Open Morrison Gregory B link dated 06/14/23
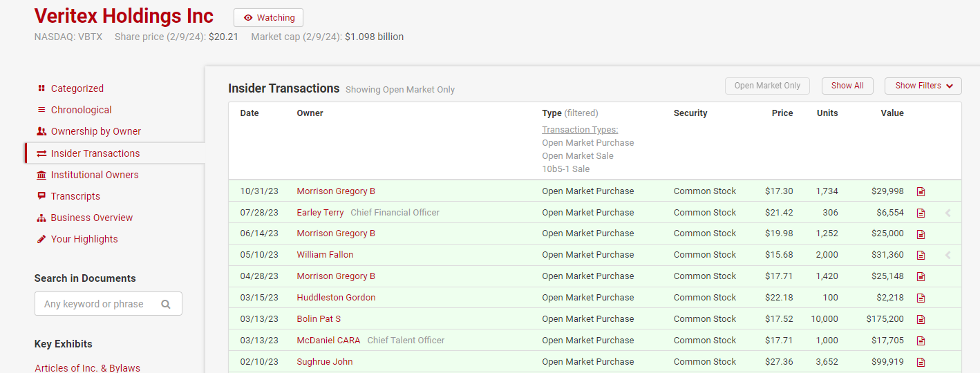This screenshot has height=373, width=980. point(336,233)
